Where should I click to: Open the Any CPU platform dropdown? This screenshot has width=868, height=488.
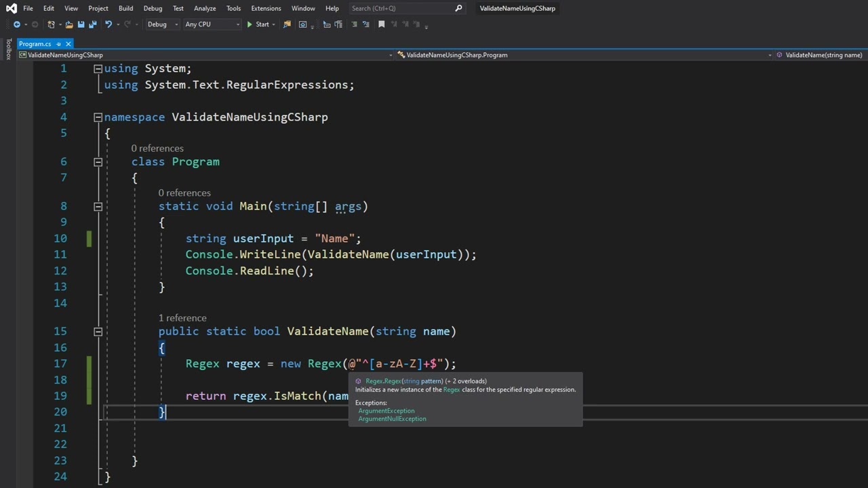[x=212, y=24]
